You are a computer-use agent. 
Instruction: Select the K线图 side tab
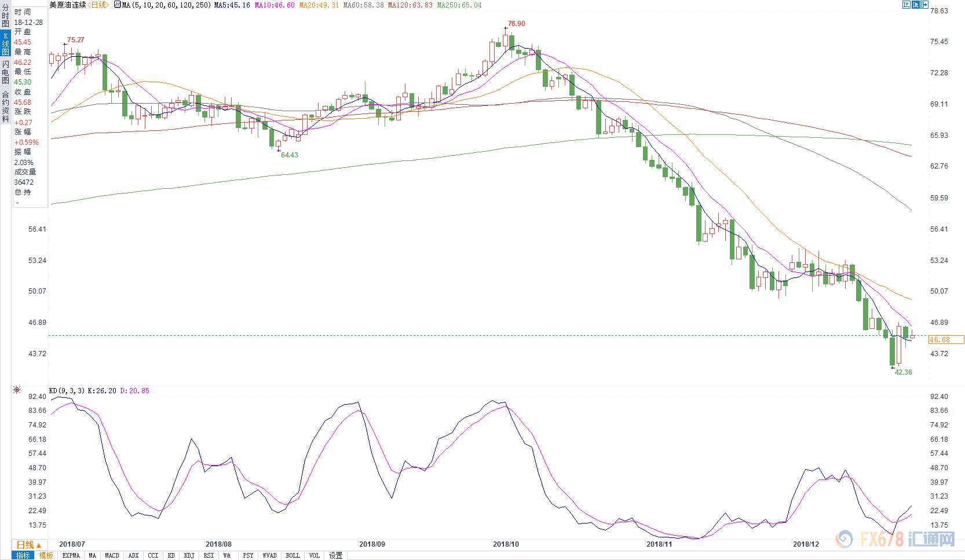[x=5, y=44]
